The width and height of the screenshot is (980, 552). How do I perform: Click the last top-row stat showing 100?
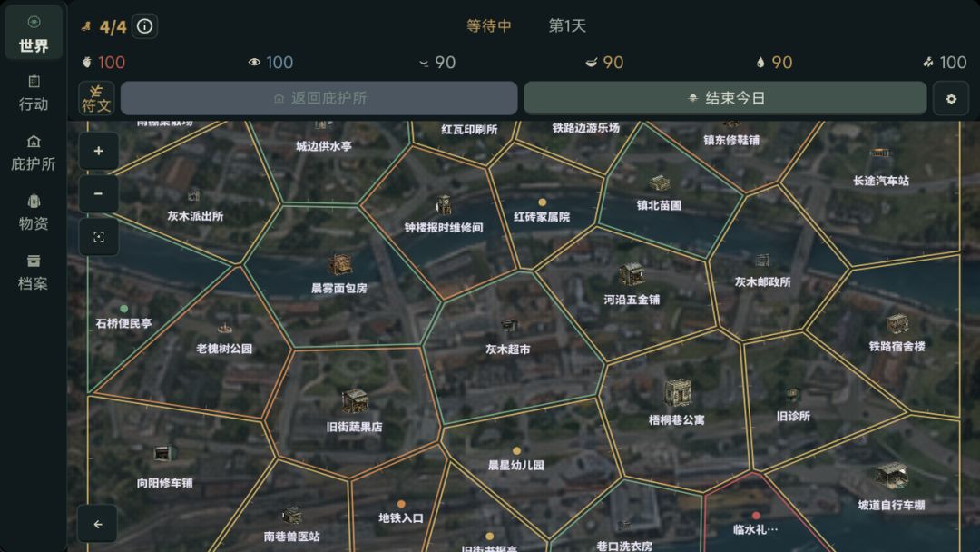click(x=945, y=63)
